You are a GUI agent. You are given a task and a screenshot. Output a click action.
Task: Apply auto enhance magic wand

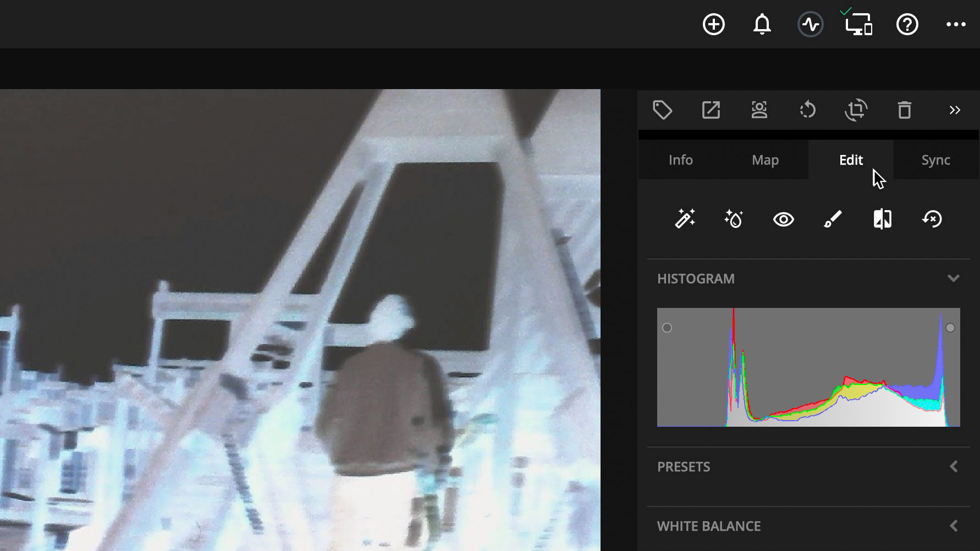click(685, 219)
